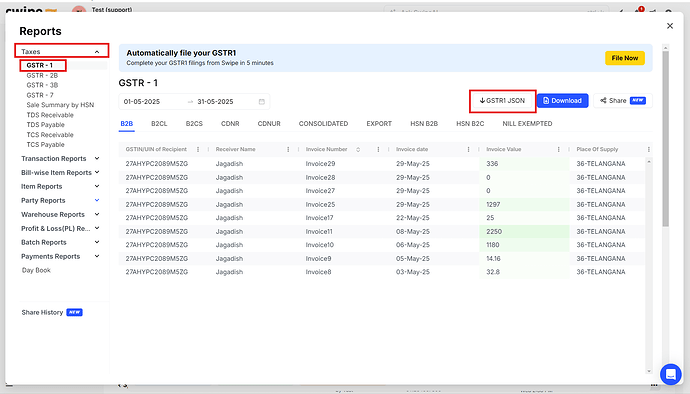Select the Invoice17 cell
Image resolution: width=690 pixels, height=394 pixels.
[x=319, y=218]
